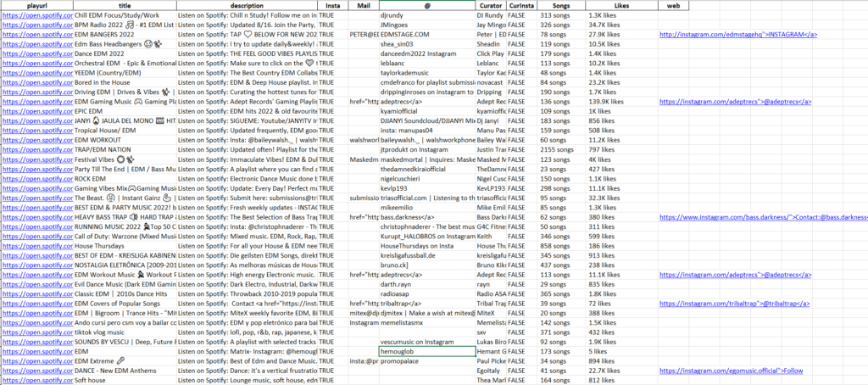Open Spotify link in EDM BANGERS 2022 row
The width and height of the screenshot is (868, 385).
37,35
